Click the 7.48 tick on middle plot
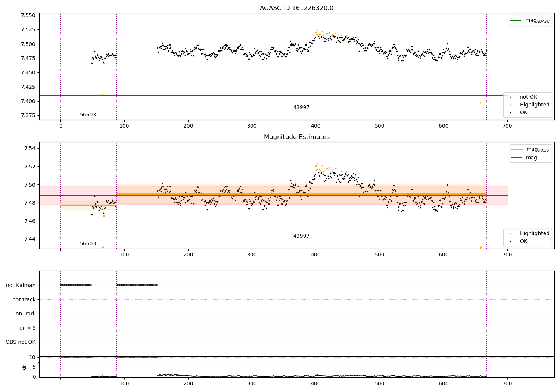This screenshot has width=560, height=392. pos(29,203)
